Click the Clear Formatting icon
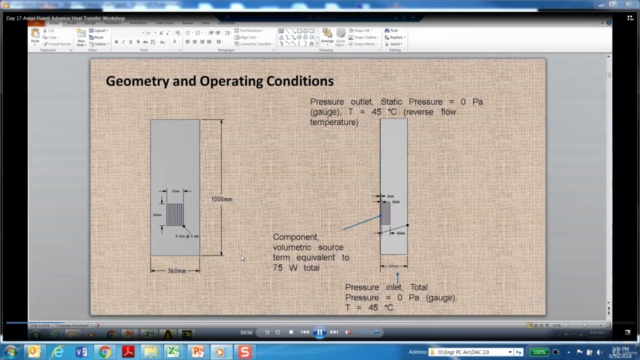This screenshot has width=640, height=360. [x=178, y=33]
